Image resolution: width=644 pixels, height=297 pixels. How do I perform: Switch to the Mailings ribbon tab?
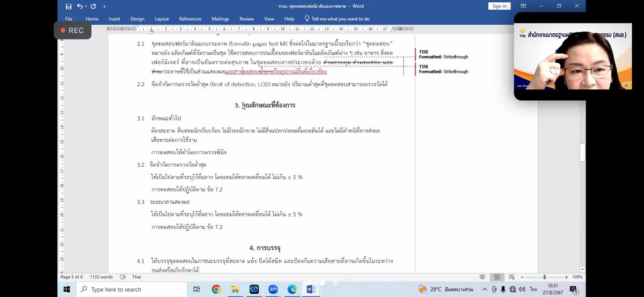click(x=220, y=19)
